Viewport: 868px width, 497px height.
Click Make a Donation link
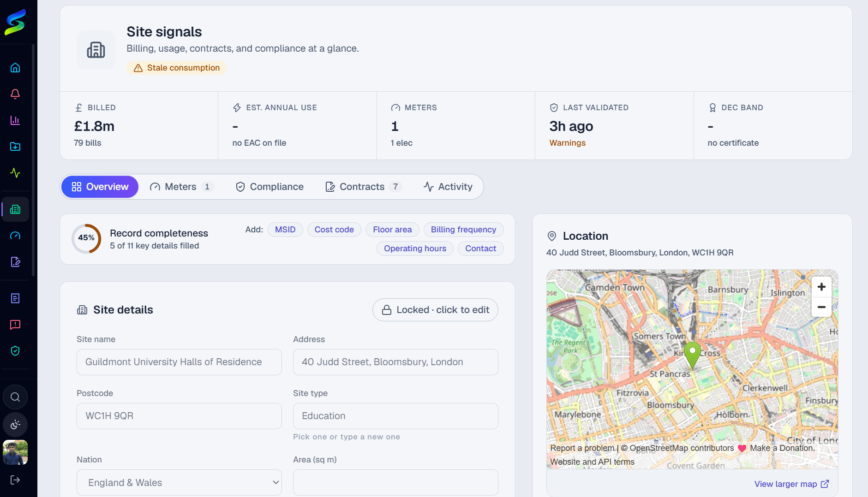[782, 448]
